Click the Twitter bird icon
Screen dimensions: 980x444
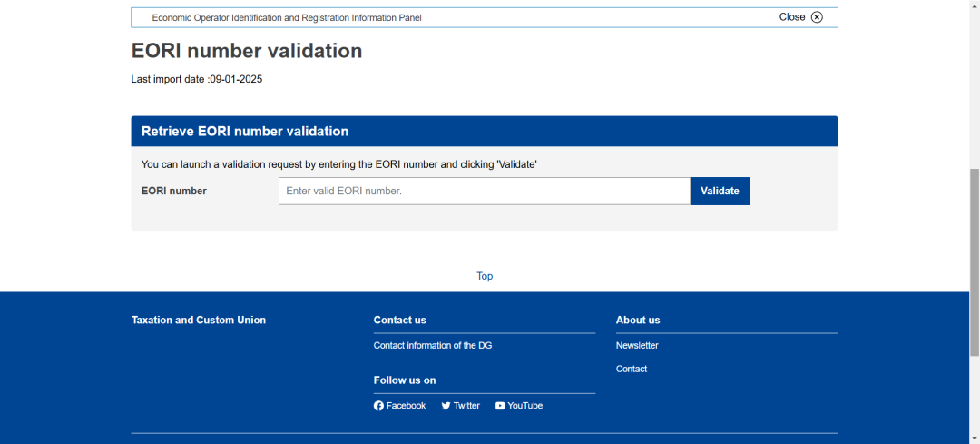[446, 406]
